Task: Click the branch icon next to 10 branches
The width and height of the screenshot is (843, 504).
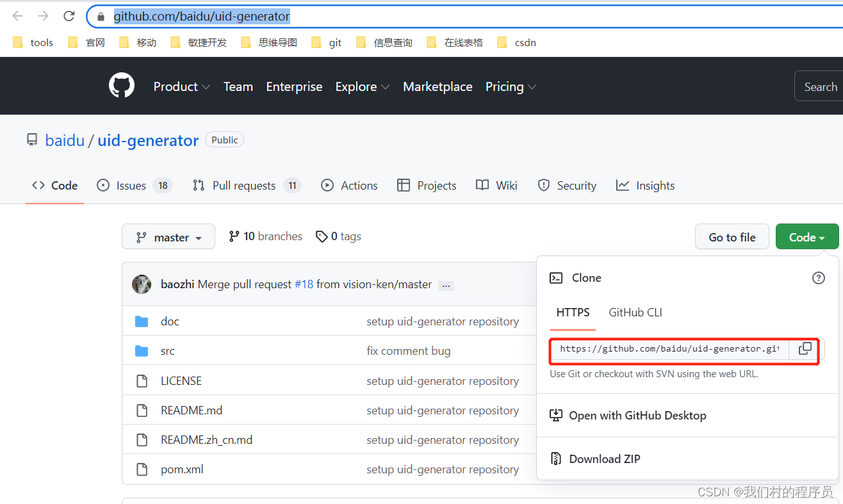Action: coord(234,236)
